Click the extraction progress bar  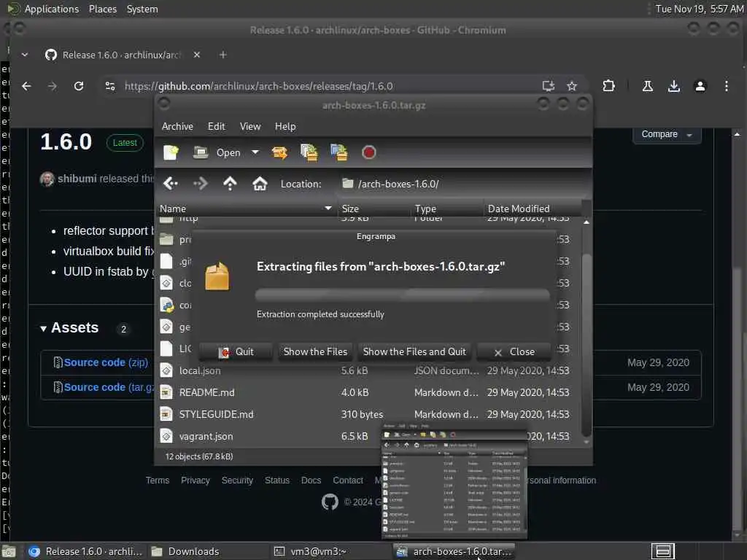403,295
